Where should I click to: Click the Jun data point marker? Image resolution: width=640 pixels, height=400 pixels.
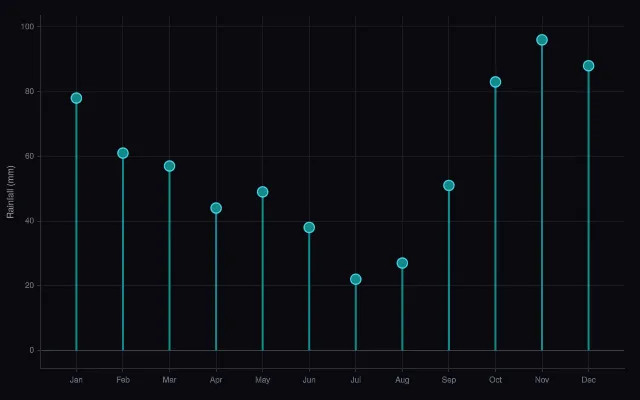(309, 227)
